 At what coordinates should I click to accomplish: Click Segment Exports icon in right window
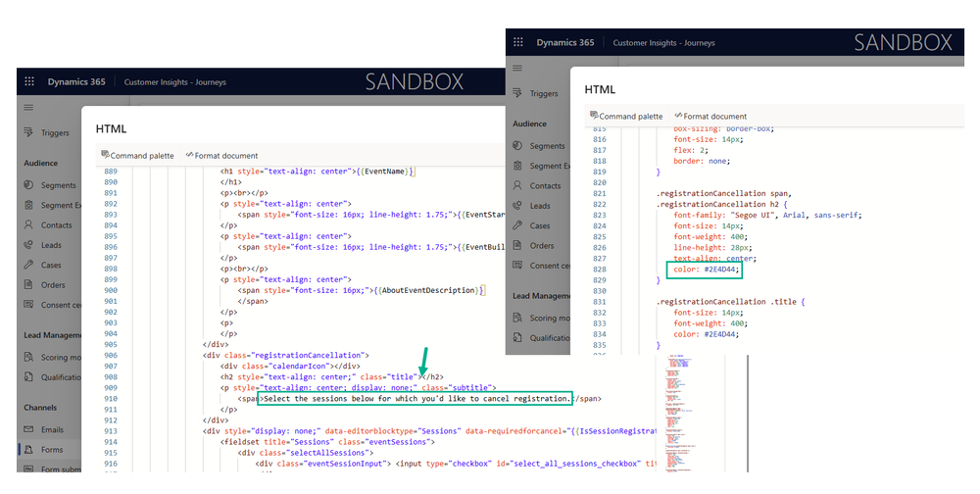click(516, 165)
